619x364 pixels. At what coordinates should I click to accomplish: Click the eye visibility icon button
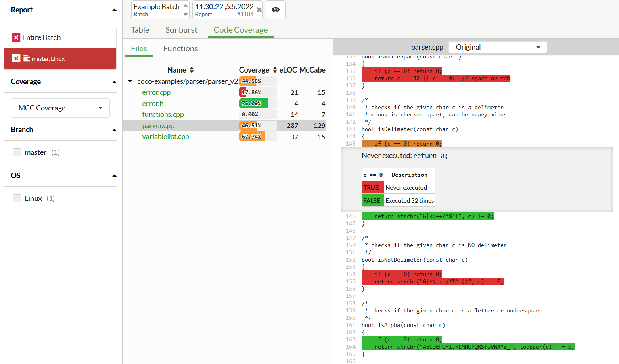pos(276,10)
